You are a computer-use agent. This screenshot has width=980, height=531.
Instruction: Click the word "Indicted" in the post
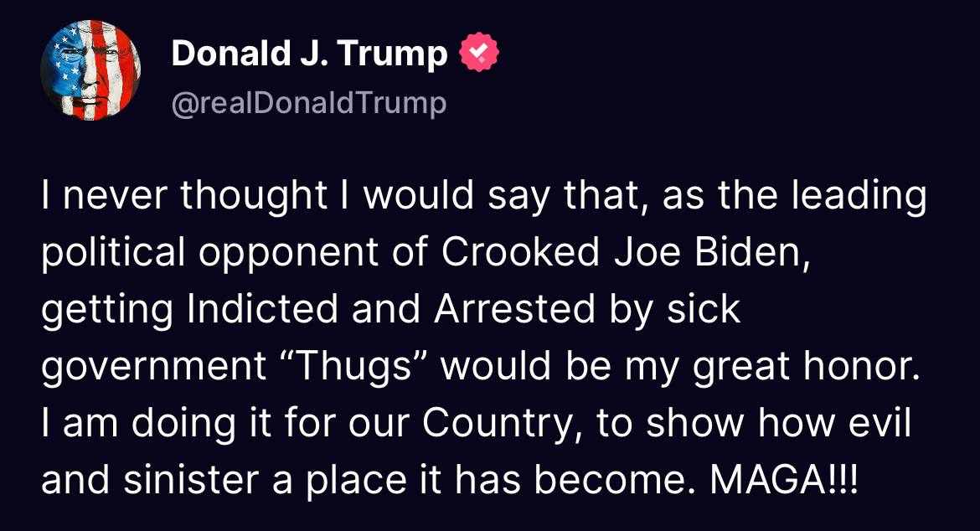pos(264,310)
